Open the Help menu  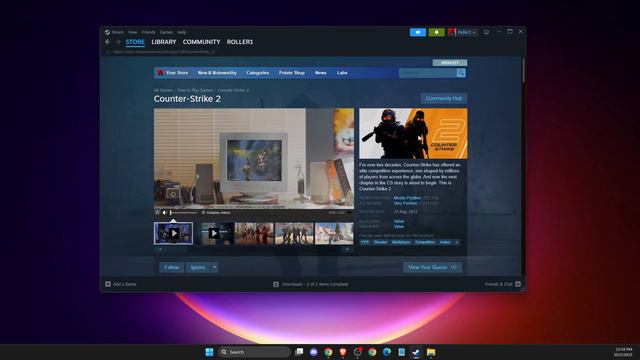tap(182, 32)
